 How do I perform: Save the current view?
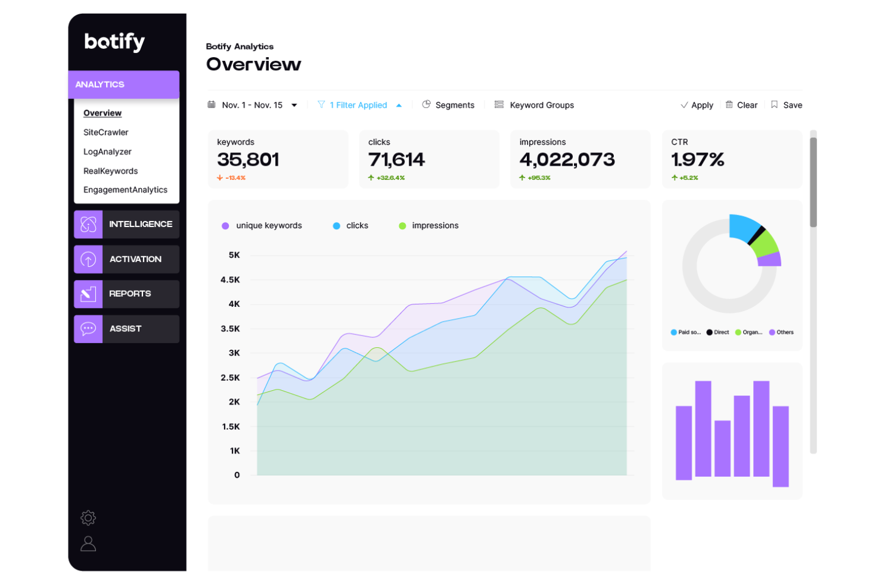pyautogui.click(x=793, y=105)
